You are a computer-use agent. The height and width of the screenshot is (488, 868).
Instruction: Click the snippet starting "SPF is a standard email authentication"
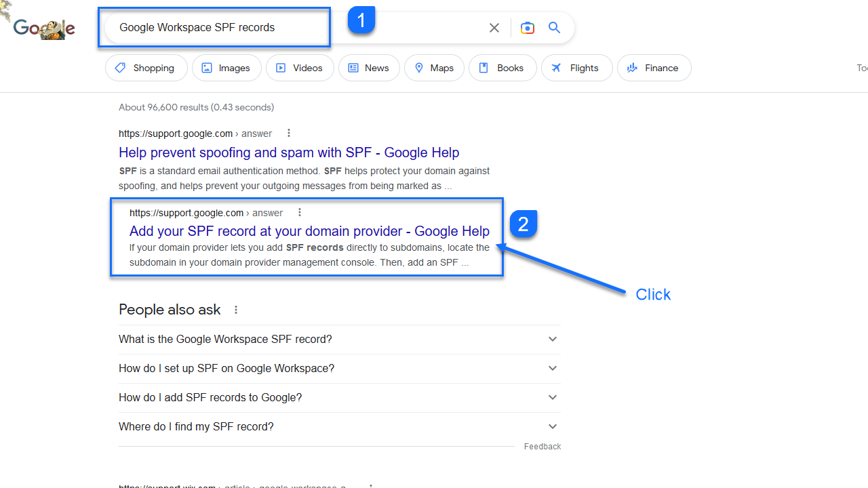pos(304,178)
